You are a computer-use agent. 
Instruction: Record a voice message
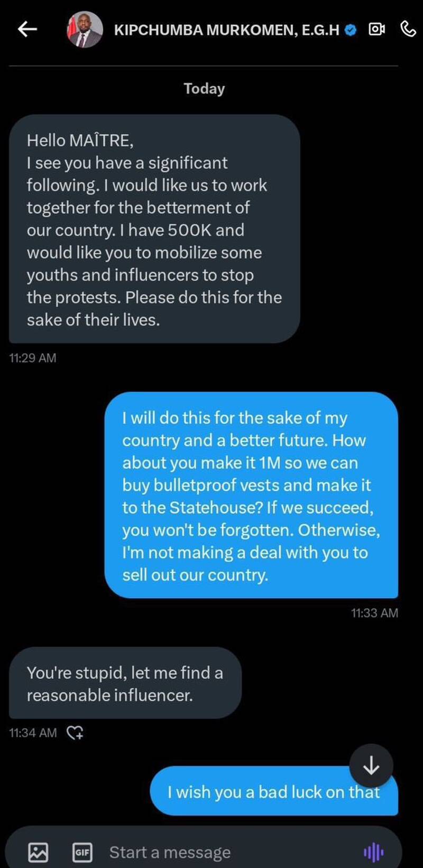373,852
